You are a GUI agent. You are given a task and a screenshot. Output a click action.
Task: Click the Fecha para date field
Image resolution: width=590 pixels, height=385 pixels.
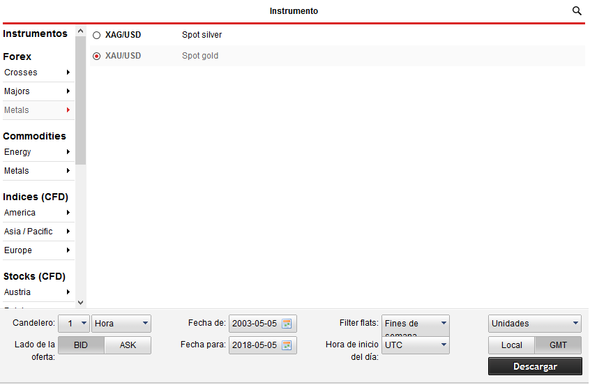pos(262,345)
